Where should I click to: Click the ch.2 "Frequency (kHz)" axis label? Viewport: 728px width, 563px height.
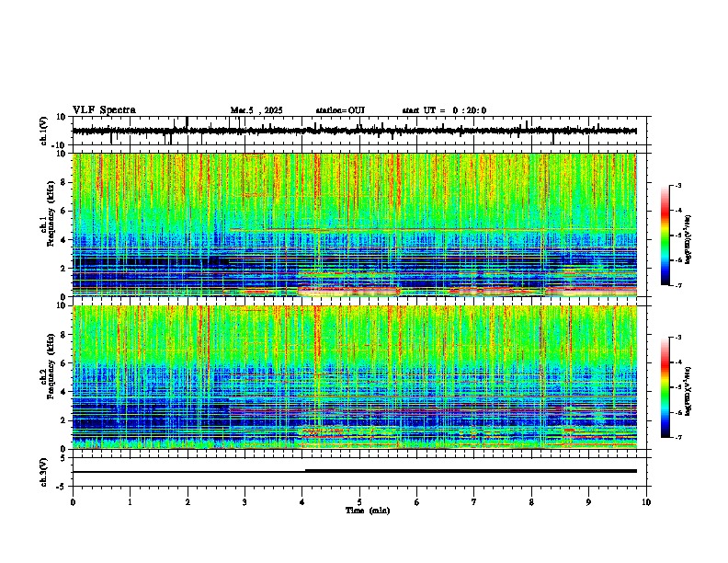pos(51,366)
